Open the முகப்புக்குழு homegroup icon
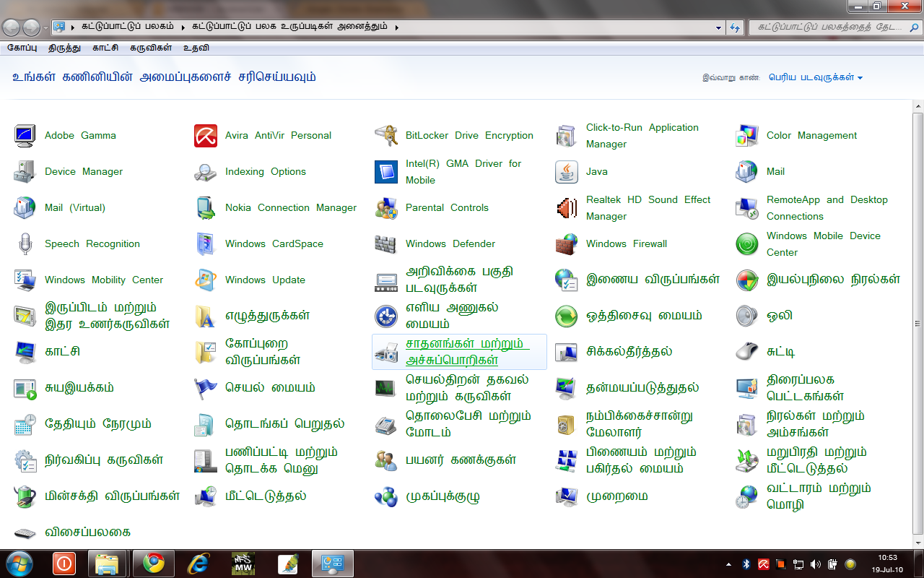 click(386, 497)
